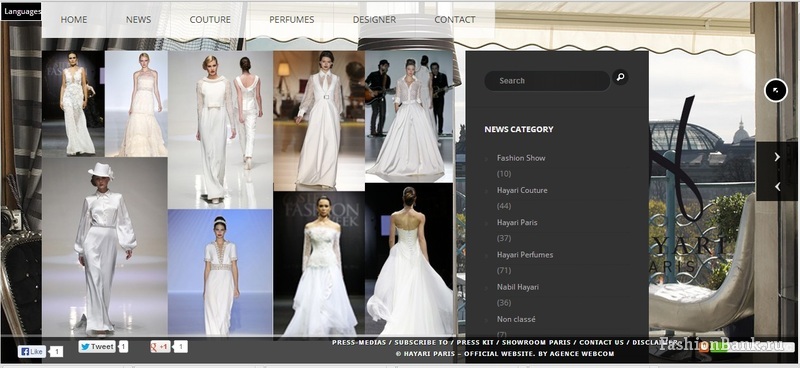
Task: Open the CONTACT US footer link
Action: (x=602, y=342)
